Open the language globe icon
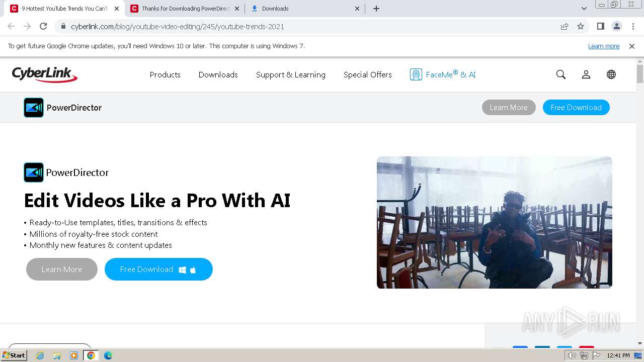Screen dimensions: 644x362 pos(611,74)
